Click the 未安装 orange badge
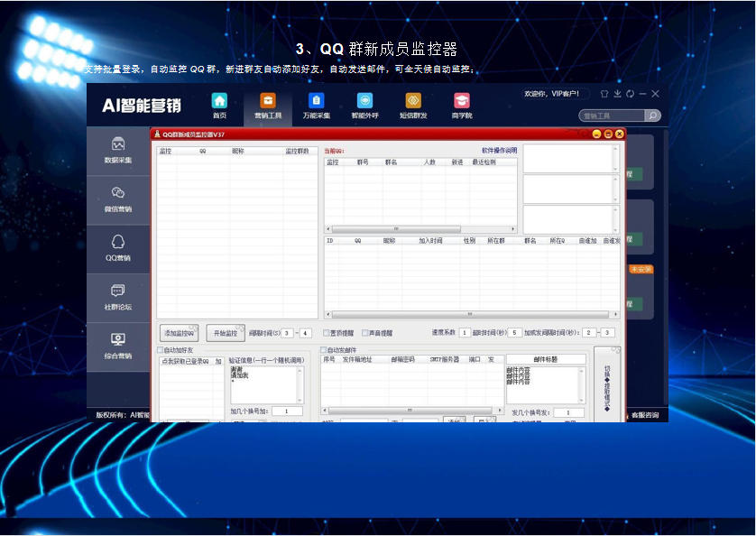This screenshot has height=536, width=756. (x=641, y=269)
